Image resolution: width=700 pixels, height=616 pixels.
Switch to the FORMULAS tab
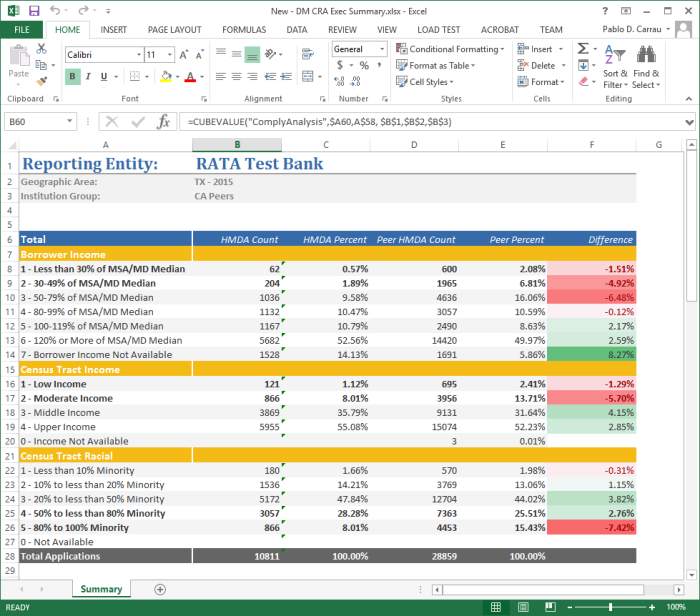click(x=244, y=29)
